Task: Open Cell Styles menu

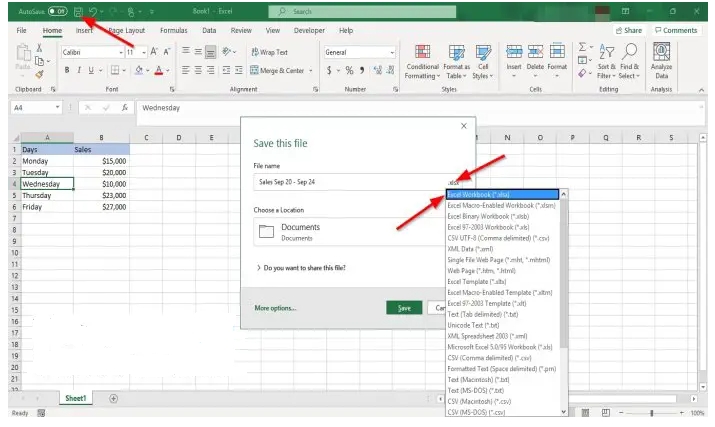Action: (483, 62)
